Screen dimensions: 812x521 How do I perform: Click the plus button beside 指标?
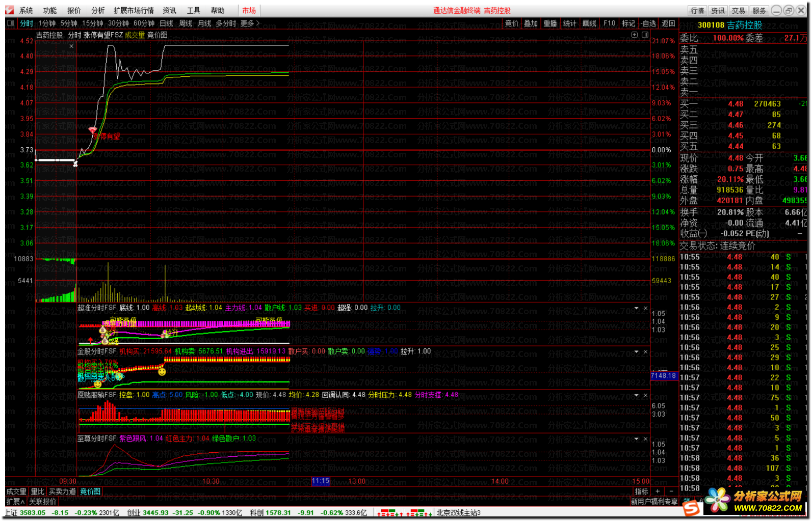[658, 491]
